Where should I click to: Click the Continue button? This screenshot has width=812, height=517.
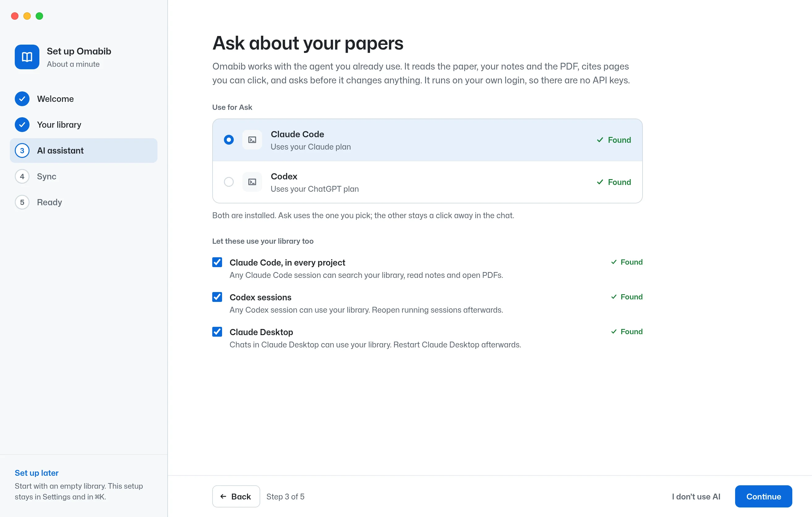click(763, 496)
